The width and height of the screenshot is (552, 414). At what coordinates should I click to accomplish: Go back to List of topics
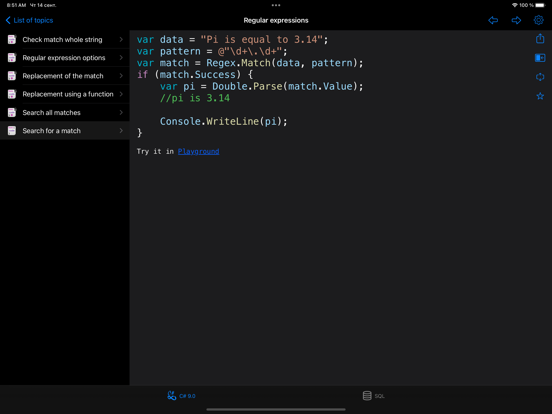coord(29,20)
